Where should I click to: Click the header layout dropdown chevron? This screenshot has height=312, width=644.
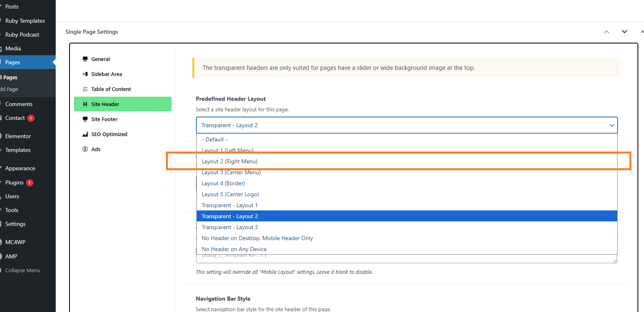pyautogui.click(x=611, y=126)
